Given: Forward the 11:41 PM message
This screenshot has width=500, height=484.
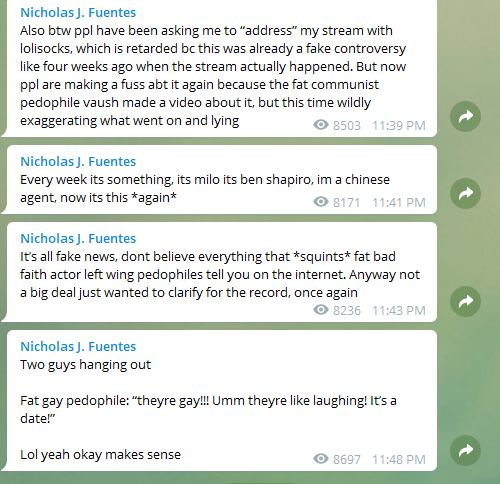Looking at the screenshot, I should tap(465, 193).
